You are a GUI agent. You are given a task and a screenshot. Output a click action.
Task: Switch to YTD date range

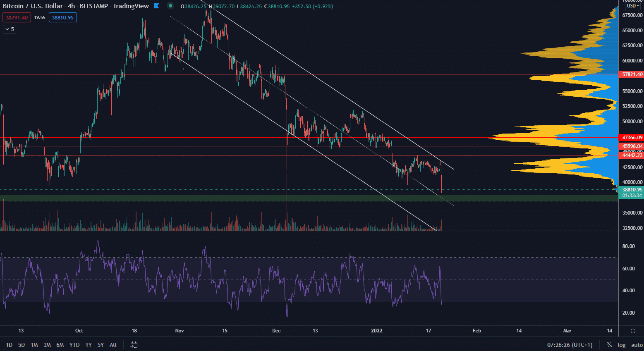tap(74, 345)
